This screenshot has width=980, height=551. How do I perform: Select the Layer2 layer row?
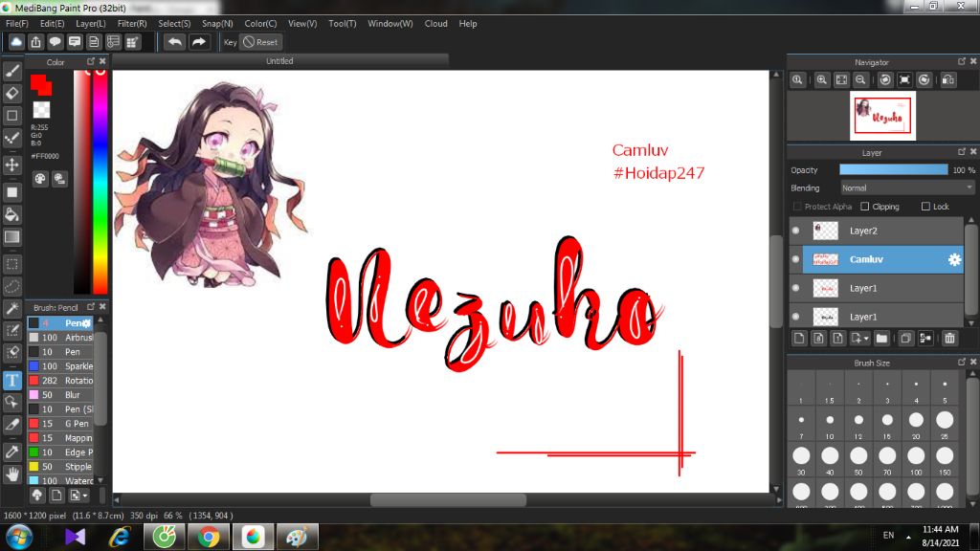click(877, 231)
